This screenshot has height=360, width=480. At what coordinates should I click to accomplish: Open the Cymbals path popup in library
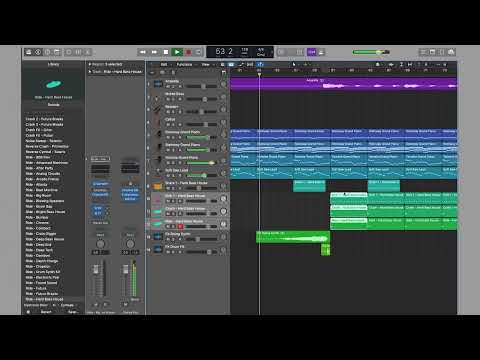tap(67, 305)
